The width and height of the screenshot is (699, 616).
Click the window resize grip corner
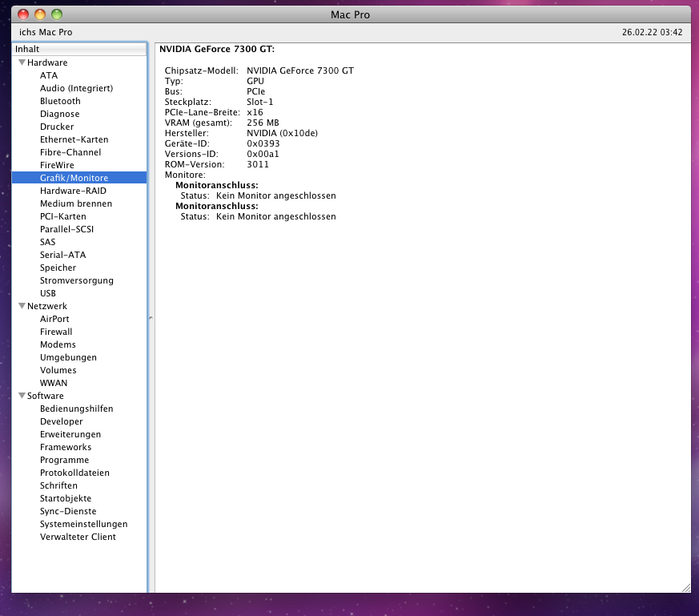(x=686, y=588)
